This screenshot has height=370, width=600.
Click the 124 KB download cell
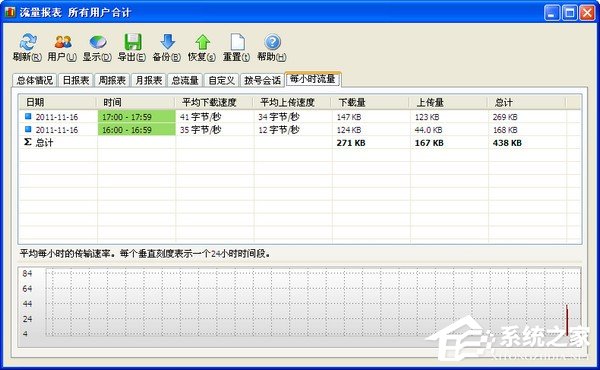(x=371, y=130)
